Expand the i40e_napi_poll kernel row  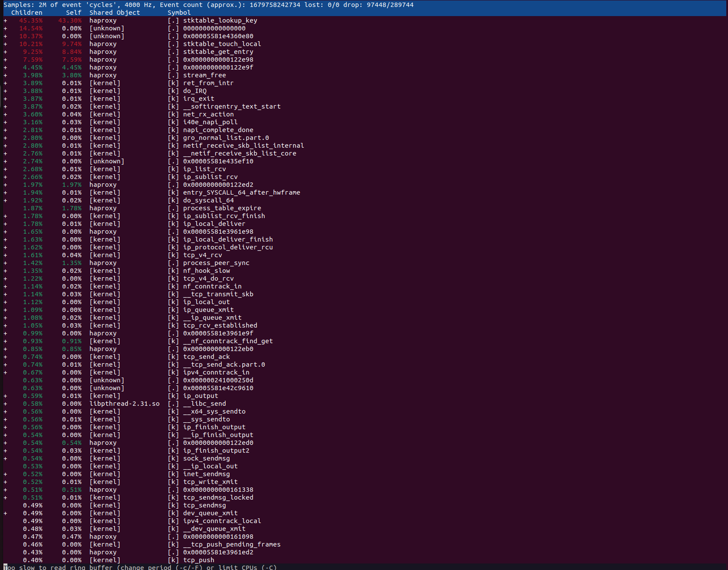(5, 122)
